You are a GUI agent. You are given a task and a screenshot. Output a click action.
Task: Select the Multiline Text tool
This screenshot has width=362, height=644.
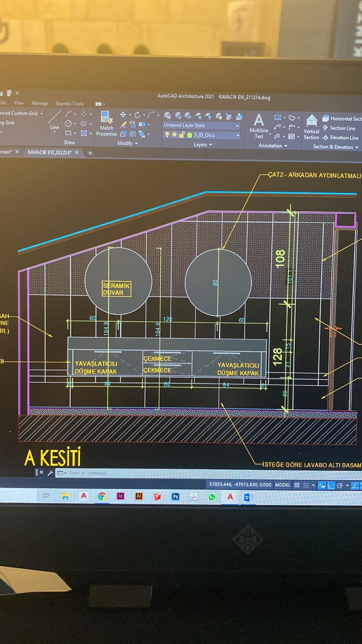tap(259, 125)
